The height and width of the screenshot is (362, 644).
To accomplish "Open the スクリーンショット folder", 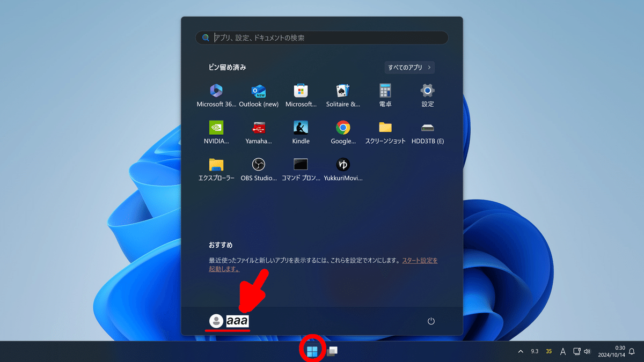I will (385, 133).
